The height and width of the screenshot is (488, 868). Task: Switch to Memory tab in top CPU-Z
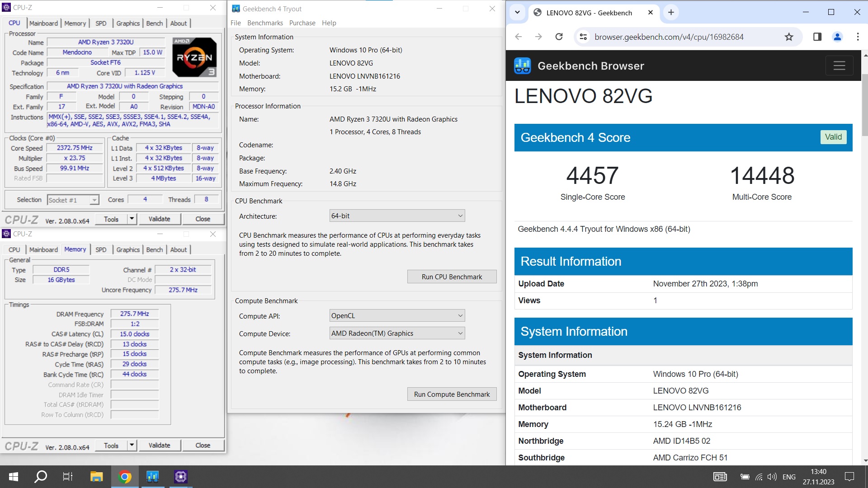coord(75,23)
